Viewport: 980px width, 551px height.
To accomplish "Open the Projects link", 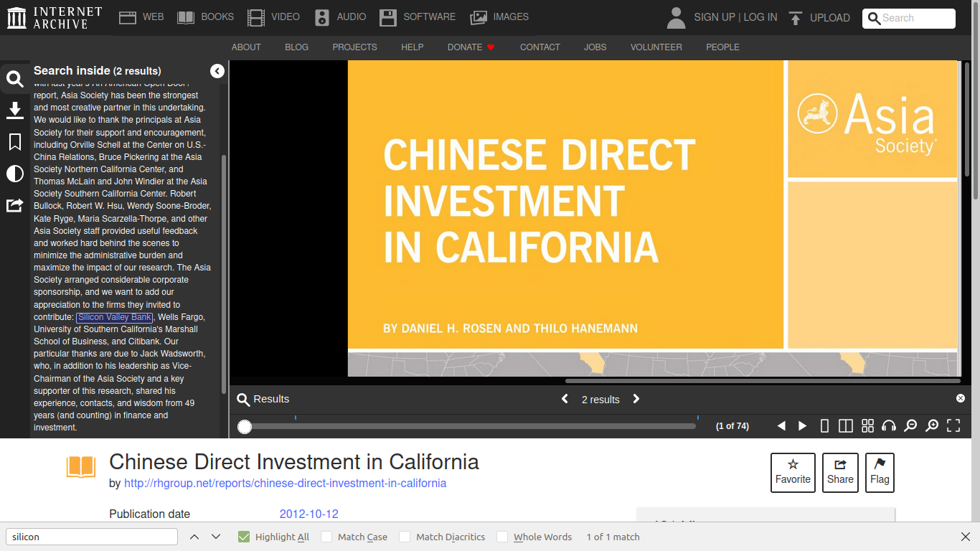I will tap(354, 47).
